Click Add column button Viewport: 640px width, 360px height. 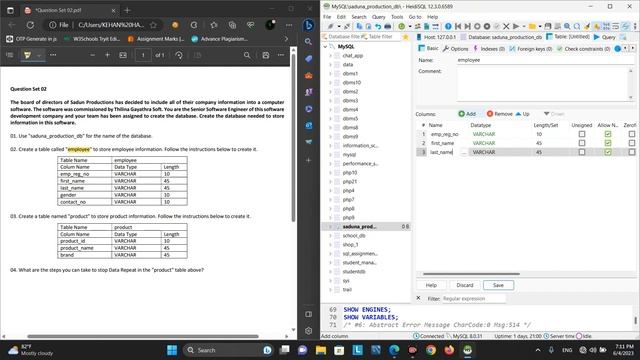(x=467, y=114)
